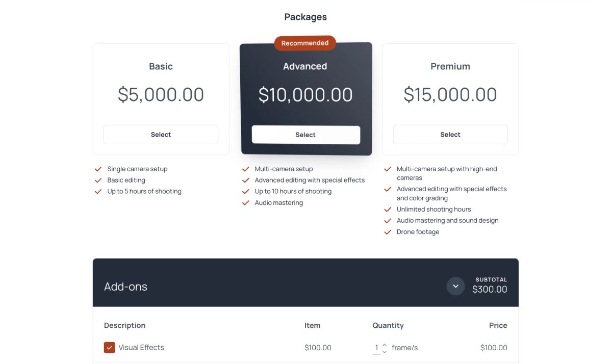This screenshot has width=612, height=364.
Task: Click the checkmark beside Unlimited shooting hours
Action: click(x=388, y=209)
